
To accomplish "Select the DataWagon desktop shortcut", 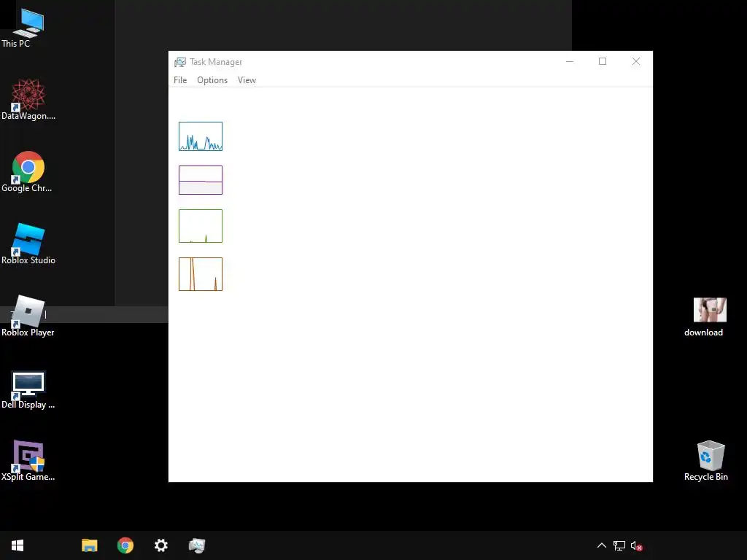I will coord(28,99).
